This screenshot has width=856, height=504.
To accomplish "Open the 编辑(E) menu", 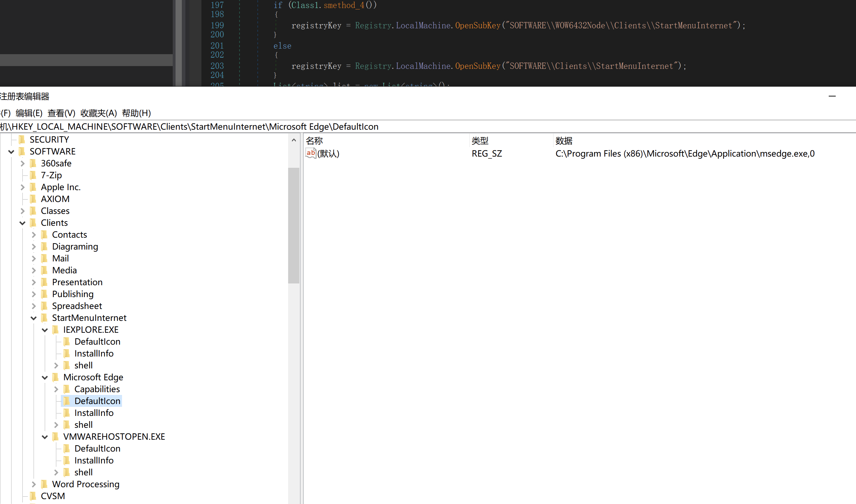I will (x=29, y=113).
